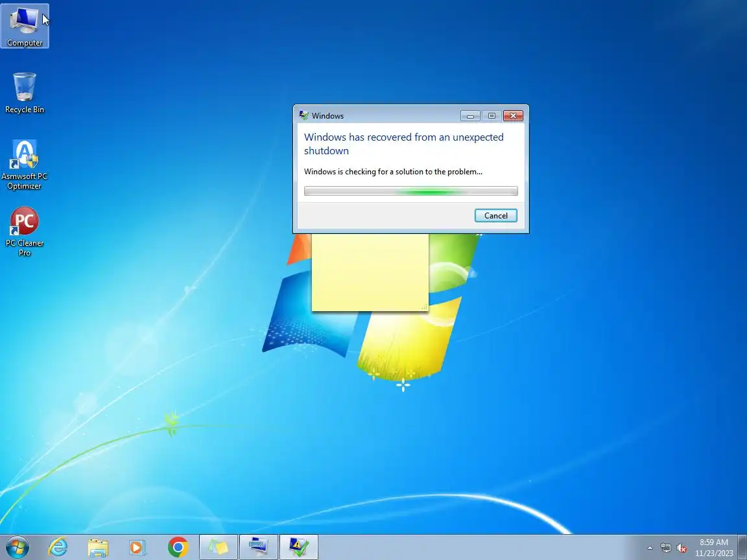Viewport: 747px width, 560px height.
Task: Show hidden system tray icons
Action: click(x=649, y=548)
